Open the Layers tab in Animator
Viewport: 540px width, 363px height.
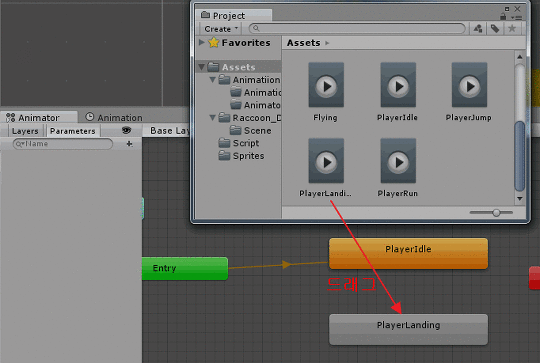(x=25, y=131)
